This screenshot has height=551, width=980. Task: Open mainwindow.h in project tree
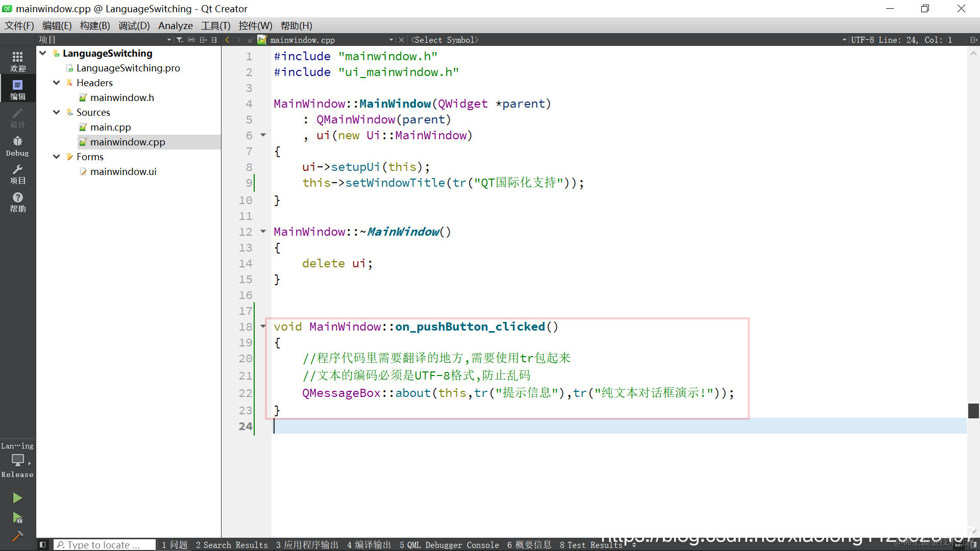(122, 97)
